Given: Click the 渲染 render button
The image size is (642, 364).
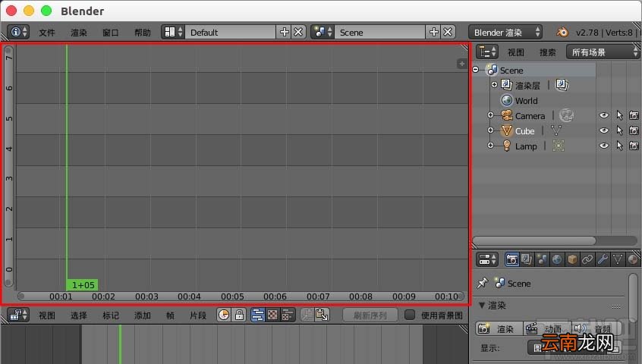Looking at the screenshot, I should pos(499,328).
